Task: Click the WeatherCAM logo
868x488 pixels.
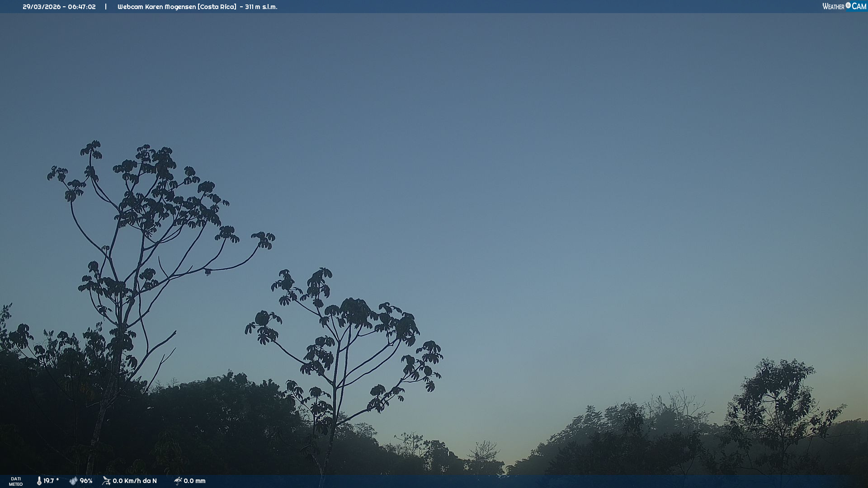Action: (844, 6)
